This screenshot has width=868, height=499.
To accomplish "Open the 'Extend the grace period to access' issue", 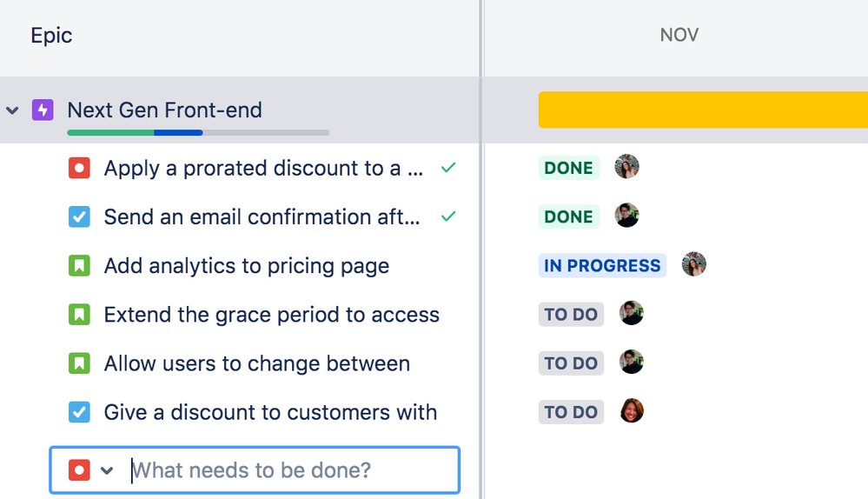I will [271, 315].
